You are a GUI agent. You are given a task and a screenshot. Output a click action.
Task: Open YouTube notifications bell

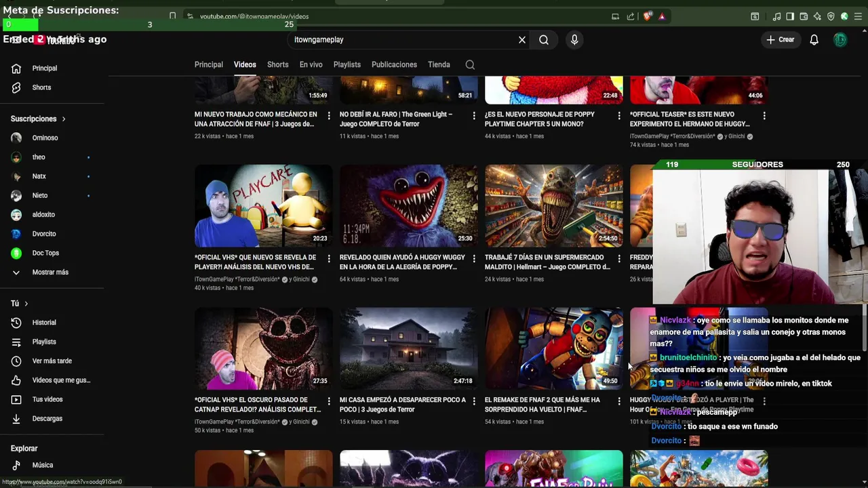[x=814, y=40]
